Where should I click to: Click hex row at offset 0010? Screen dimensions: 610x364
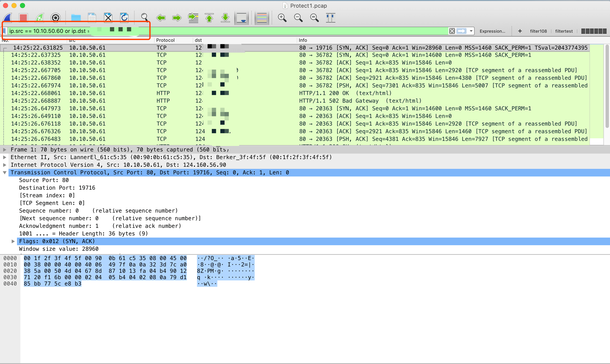click(x=105, y=265)
